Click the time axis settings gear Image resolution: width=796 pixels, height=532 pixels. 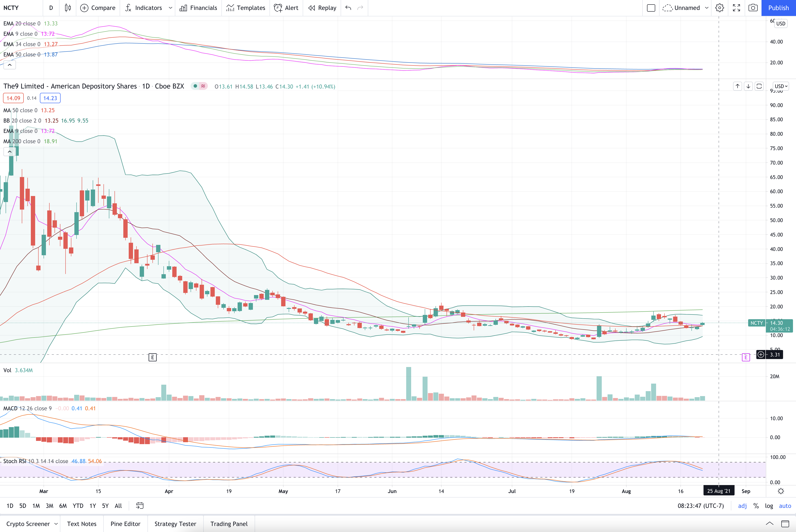pos(781,491)
